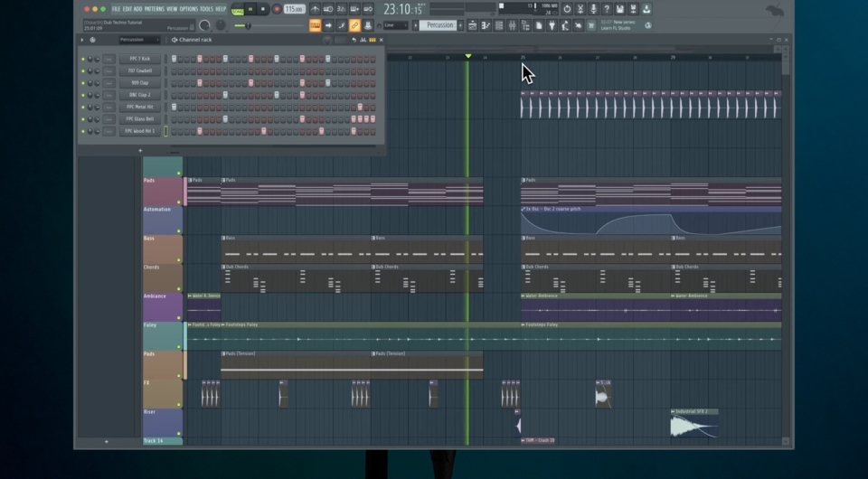Open the Line snap dropdown

pos(395,25)
